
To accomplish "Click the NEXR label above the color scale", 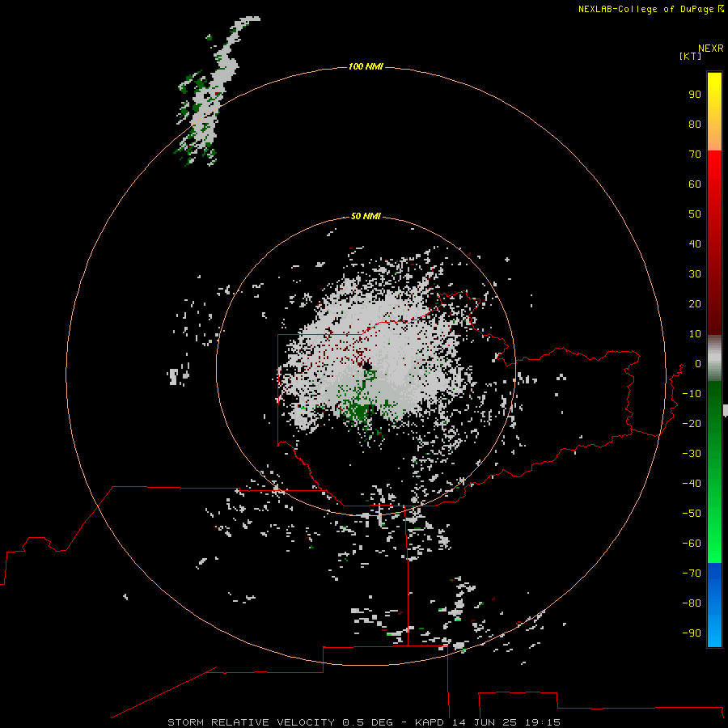I will [711, 49].
